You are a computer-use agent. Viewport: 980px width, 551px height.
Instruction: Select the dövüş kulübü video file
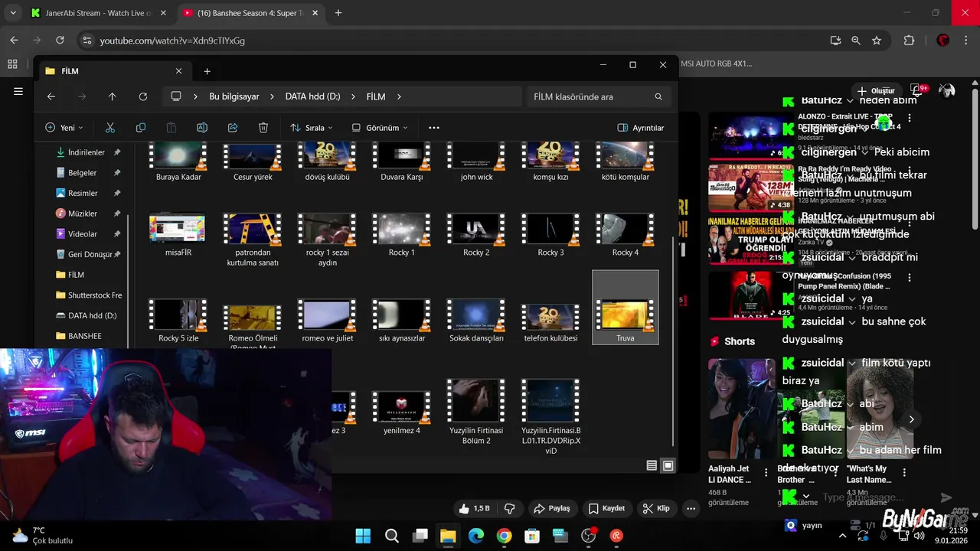coord(327,160)
